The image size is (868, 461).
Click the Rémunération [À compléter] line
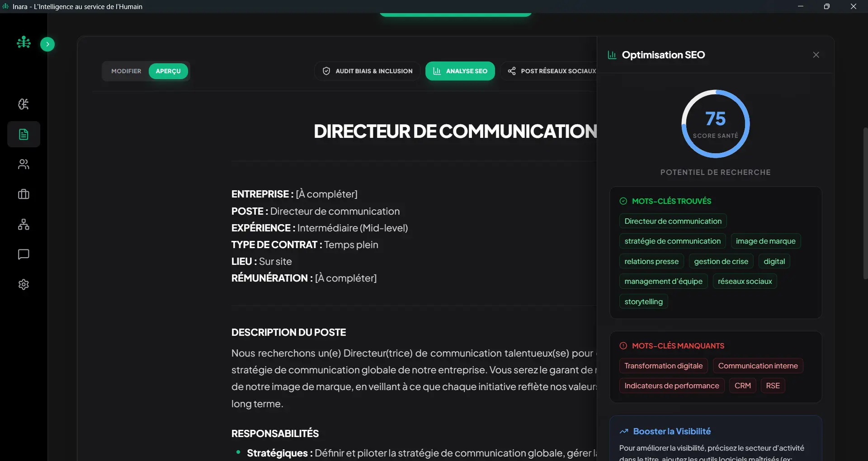(304, 278)
